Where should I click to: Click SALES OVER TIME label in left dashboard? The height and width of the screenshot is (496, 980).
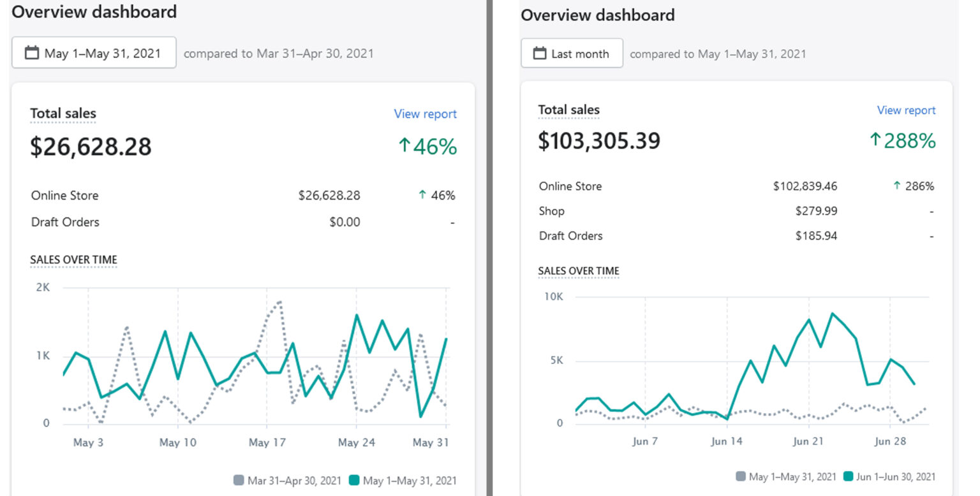click(73, 259)
